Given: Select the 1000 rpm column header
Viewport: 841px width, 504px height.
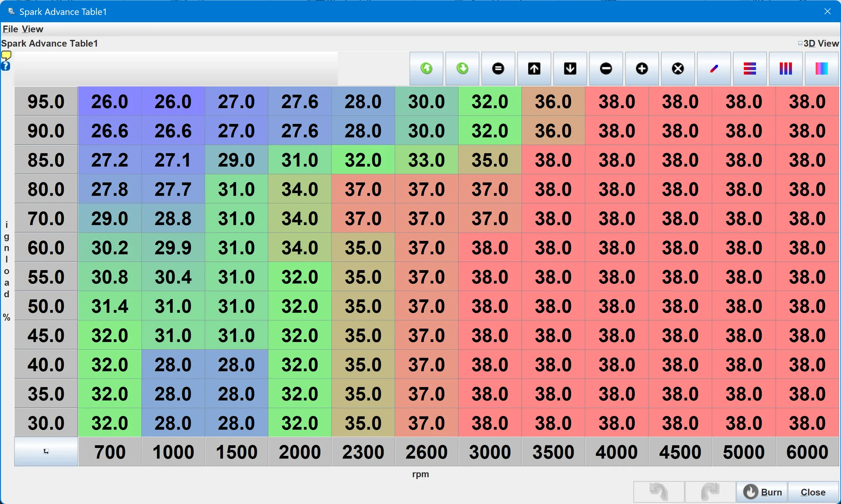Looking at the screenshot, I should [x=173, y=451].
